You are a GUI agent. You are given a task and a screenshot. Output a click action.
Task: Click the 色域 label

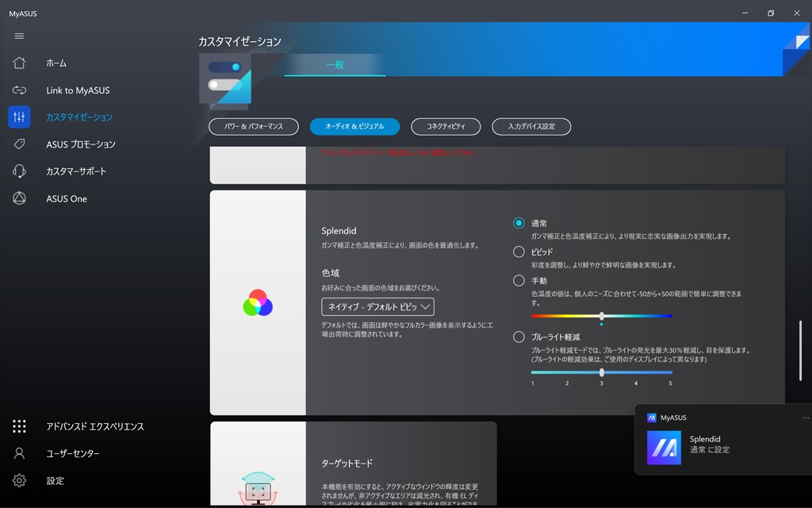tap(331, 273)
